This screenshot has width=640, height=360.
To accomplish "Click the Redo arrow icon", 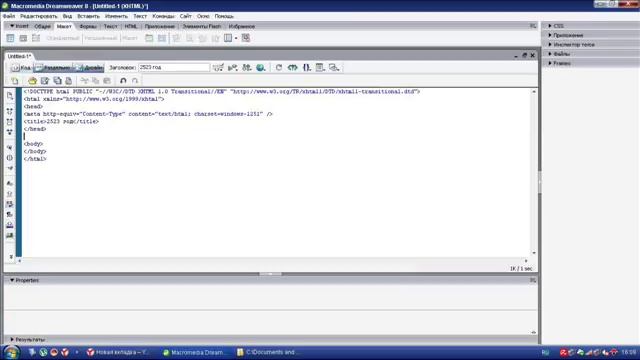I will point(135,81).
